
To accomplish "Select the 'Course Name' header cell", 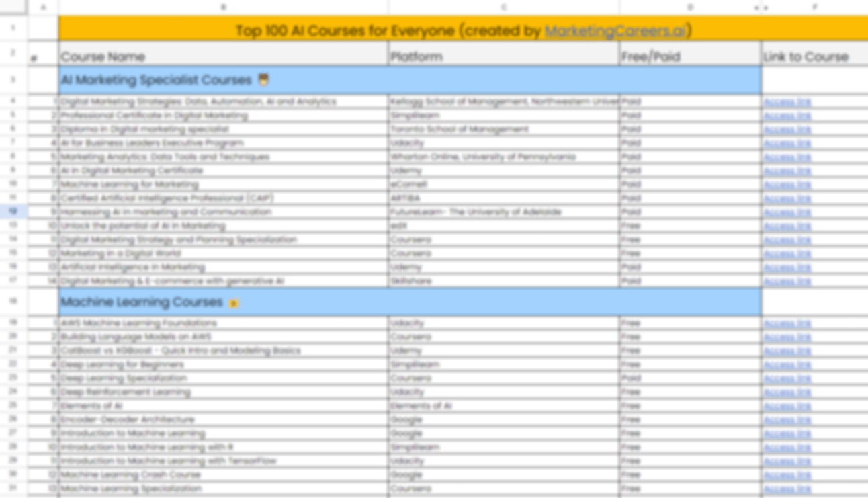I will click(223, 54).
